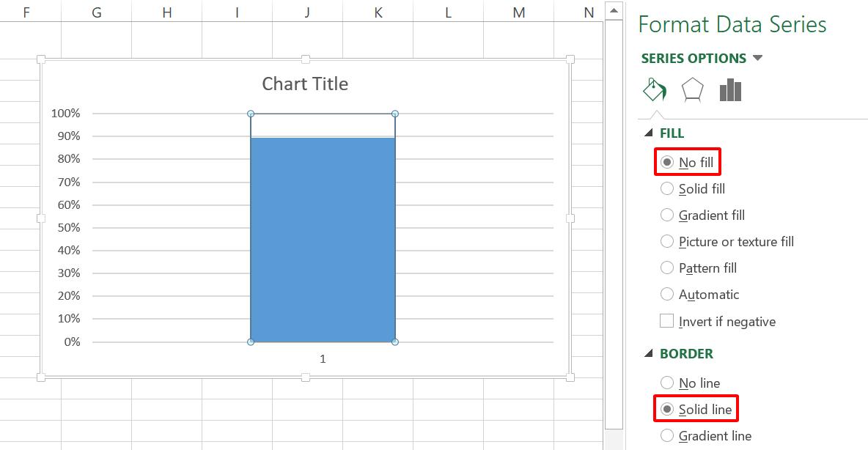Select the Effects pentagon icon
The image size is (868, 450).
pos(693,89)
